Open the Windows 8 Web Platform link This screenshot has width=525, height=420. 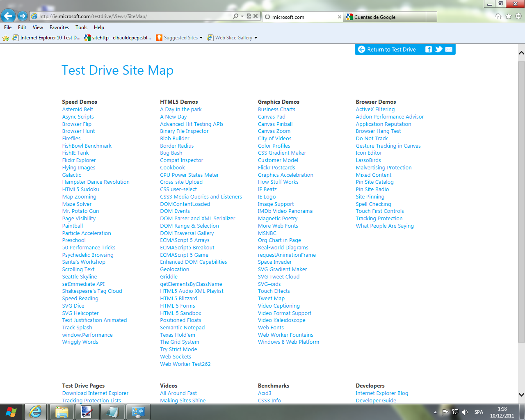point(288,342)
